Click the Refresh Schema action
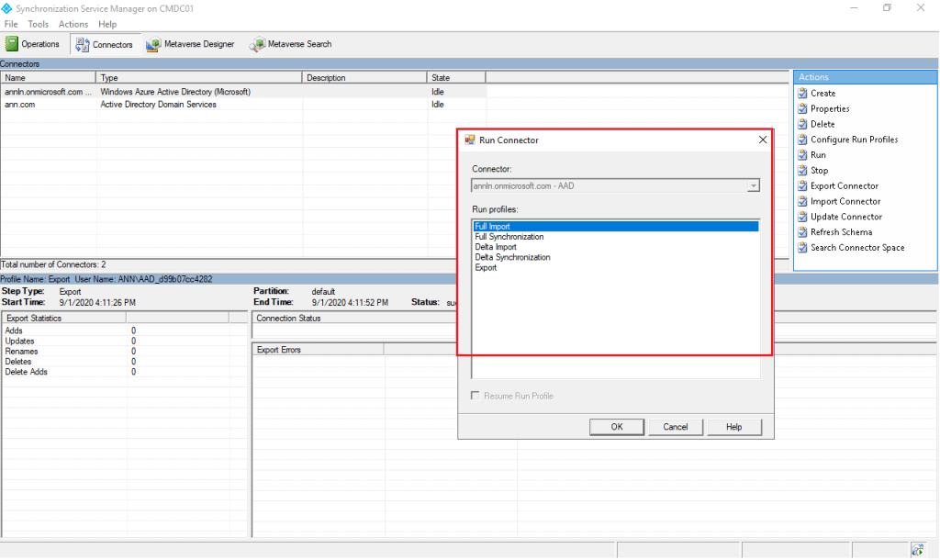 (x=841, y=232)
